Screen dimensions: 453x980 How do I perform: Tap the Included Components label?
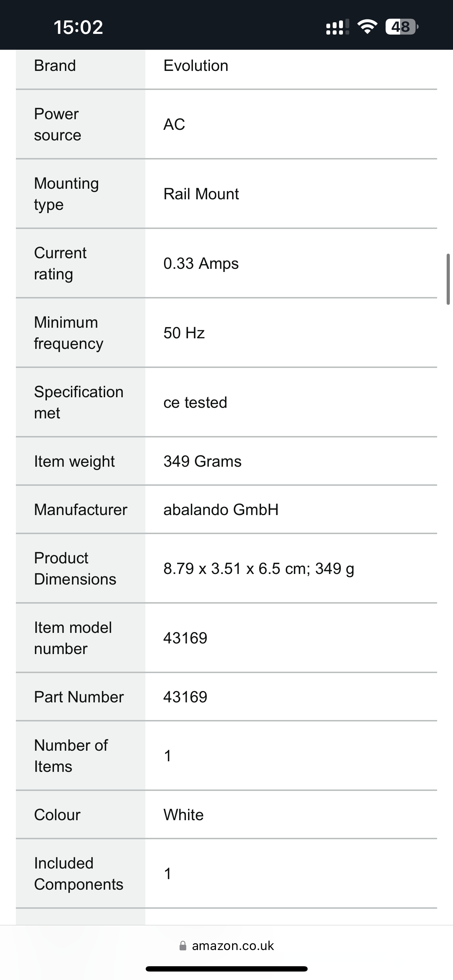(79, 873)
